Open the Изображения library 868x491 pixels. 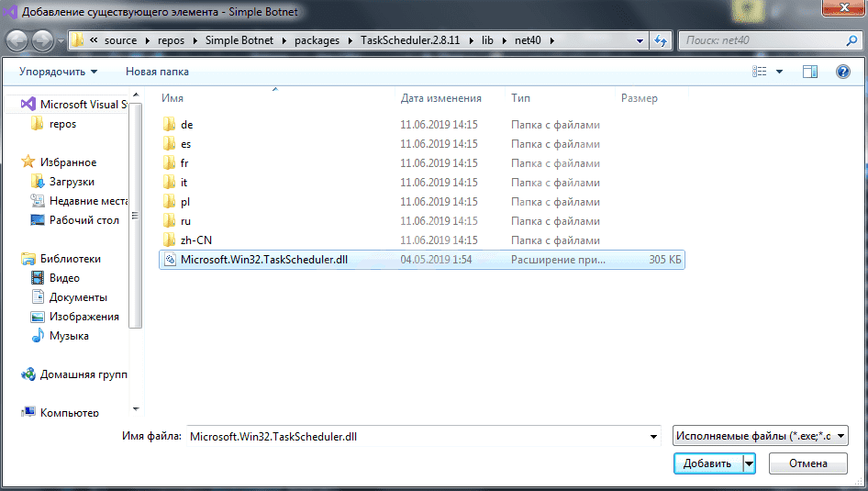pyautogui.click(x=84, y=317)
